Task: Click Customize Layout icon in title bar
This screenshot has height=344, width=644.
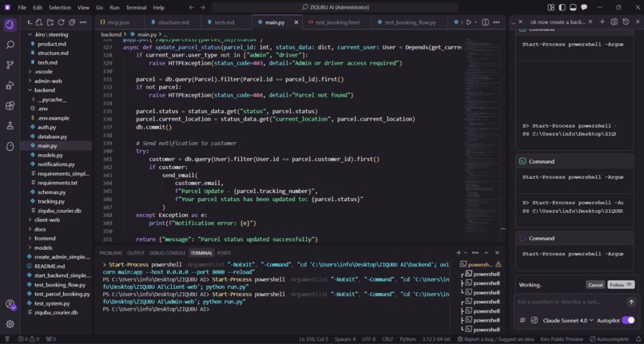Action: (x=551, y=7)
